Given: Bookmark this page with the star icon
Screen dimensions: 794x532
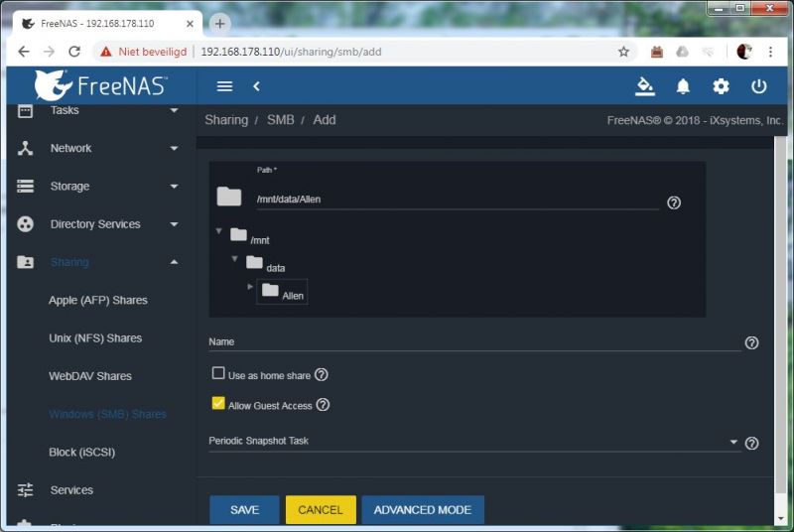Looking at the screenshot, I should [x=623, y=52].
